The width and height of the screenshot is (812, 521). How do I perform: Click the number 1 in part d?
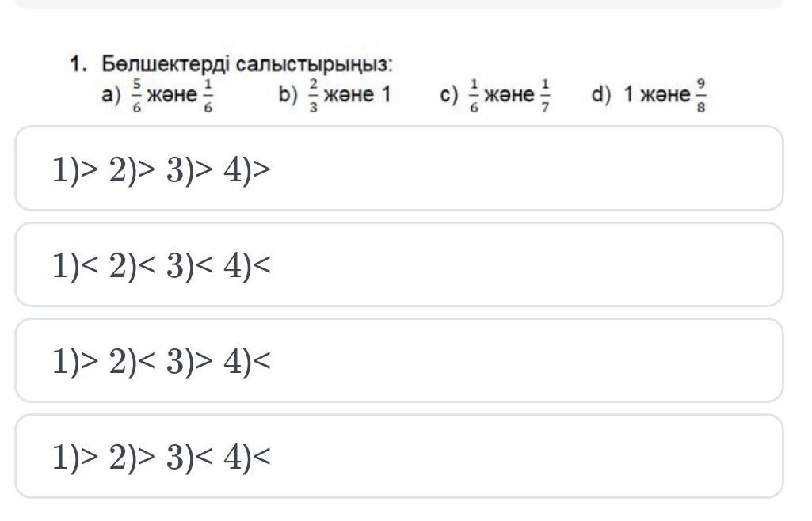(x=628, y=94)
